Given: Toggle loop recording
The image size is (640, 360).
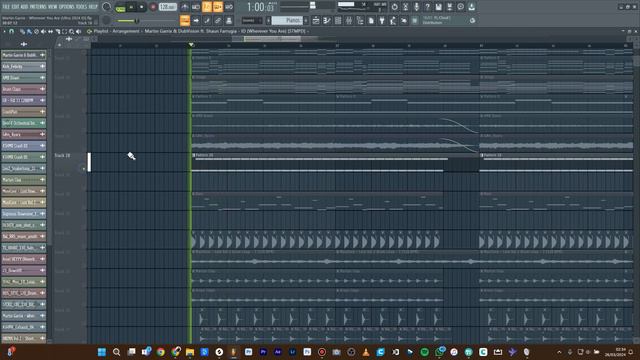Looking at the screenshot, I should point(229,7).
